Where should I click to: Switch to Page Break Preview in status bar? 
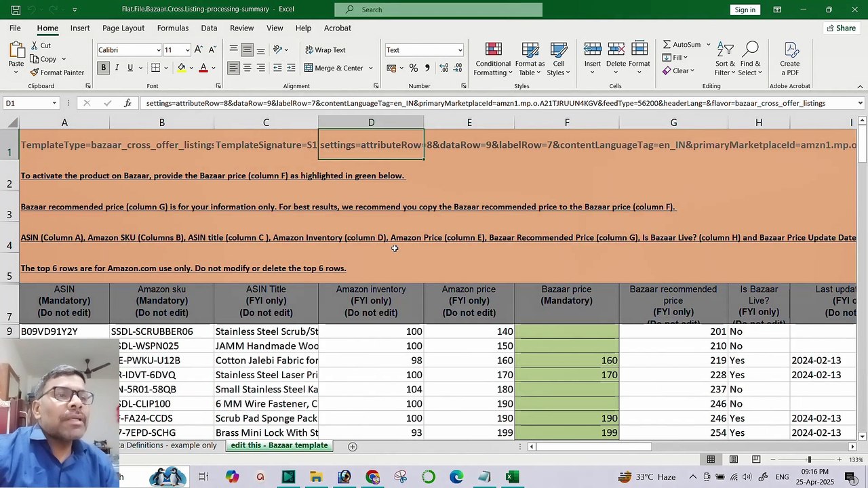(755, 460)
